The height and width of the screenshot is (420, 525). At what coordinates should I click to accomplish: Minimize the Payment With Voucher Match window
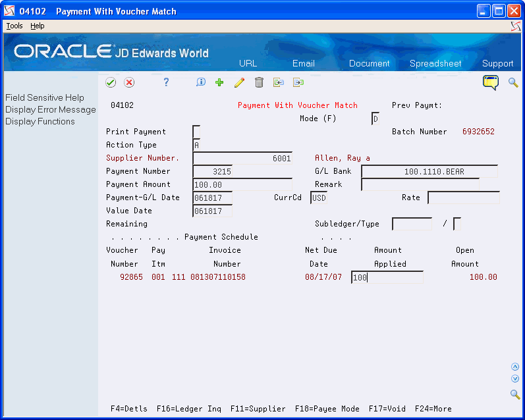(484, 11)
